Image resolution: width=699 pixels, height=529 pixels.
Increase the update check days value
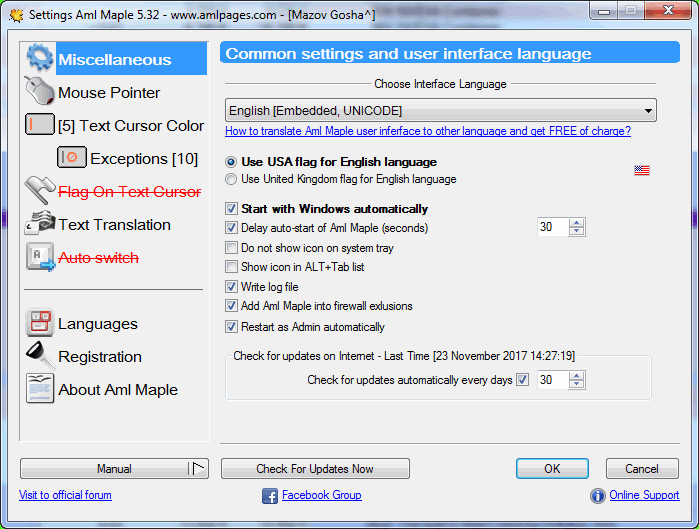(x=576, y=376)
